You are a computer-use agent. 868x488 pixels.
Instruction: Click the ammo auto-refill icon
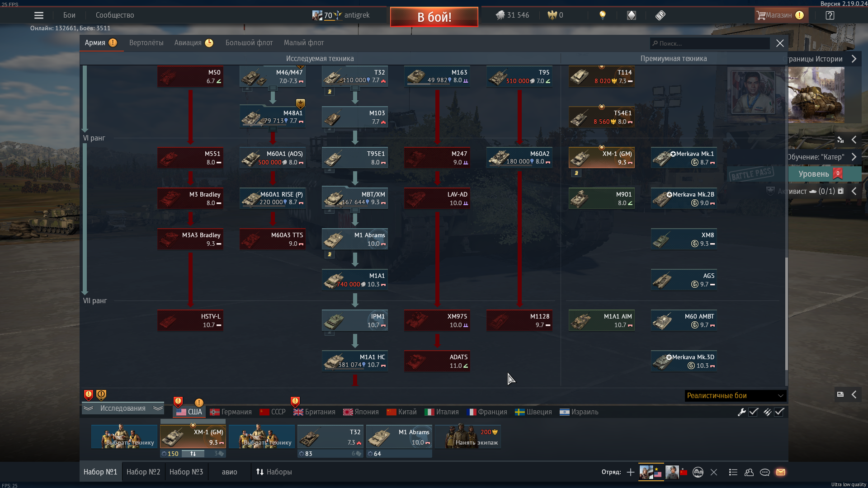click(x=767, y=412)
